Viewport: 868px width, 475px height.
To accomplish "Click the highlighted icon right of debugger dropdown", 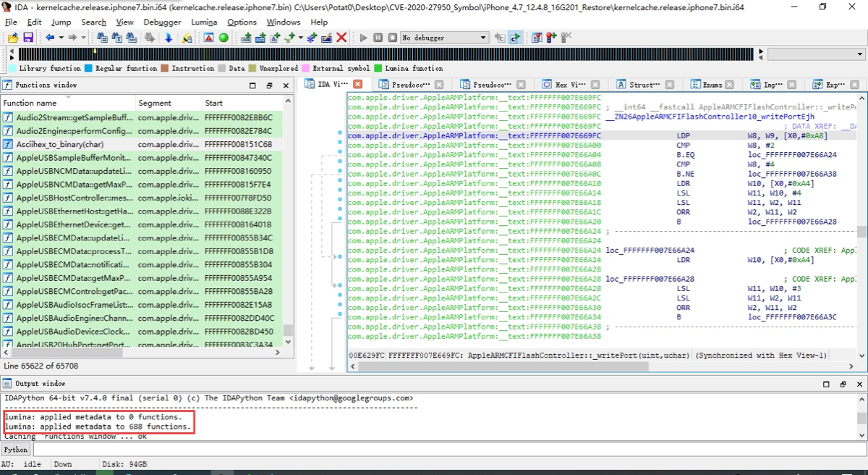I will (x=515, y=38).
